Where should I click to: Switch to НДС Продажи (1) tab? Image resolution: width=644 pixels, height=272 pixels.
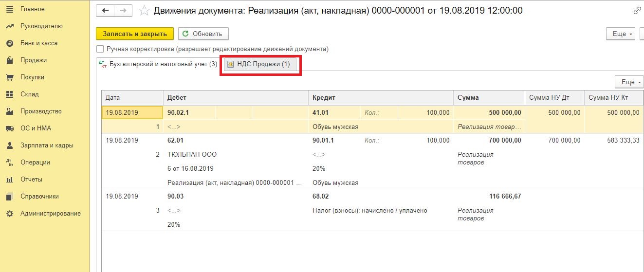pyautogui.click(x=260, y=64)
